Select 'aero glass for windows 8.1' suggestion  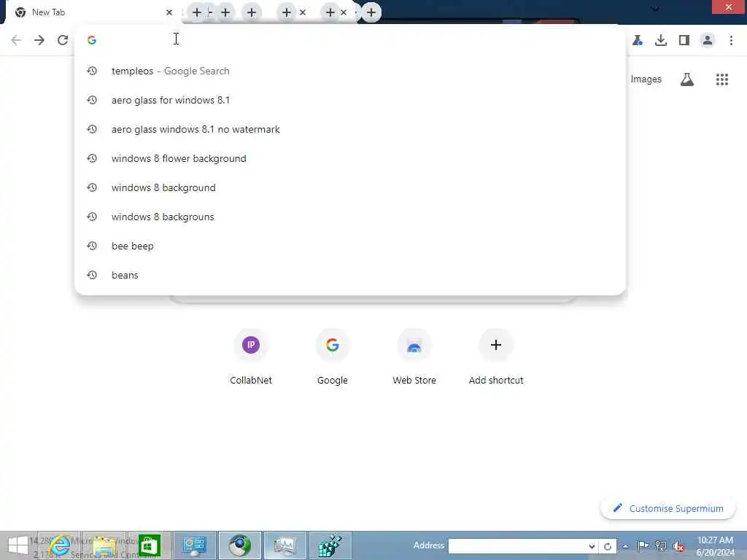coord(350,100)
